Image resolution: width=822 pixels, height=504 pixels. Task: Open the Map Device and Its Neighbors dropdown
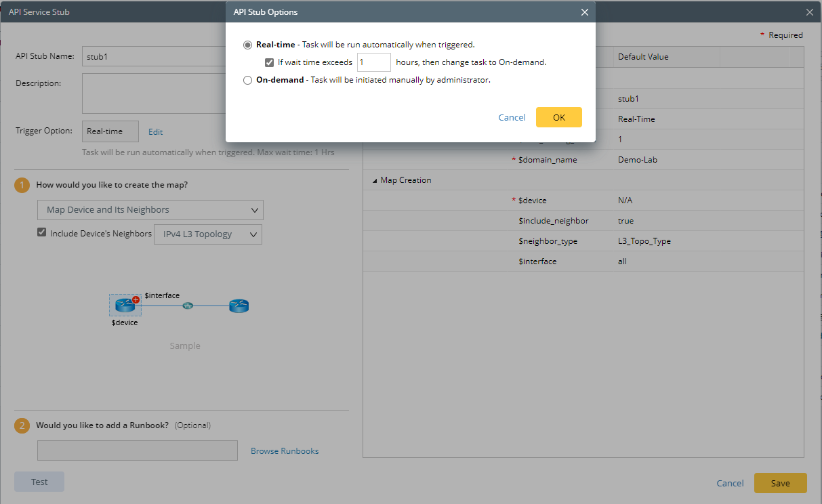(x=150, y=210)
